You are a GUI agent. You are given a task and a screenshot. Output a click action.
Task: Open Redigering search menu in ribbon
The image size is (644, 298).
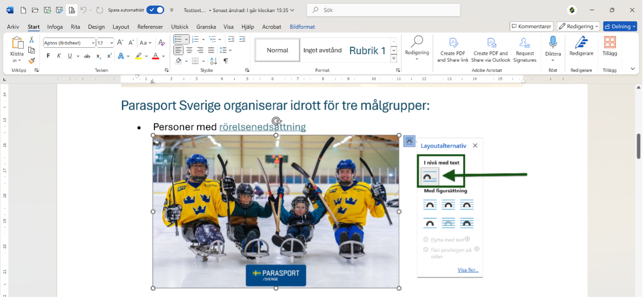click(x=417, y=48)
